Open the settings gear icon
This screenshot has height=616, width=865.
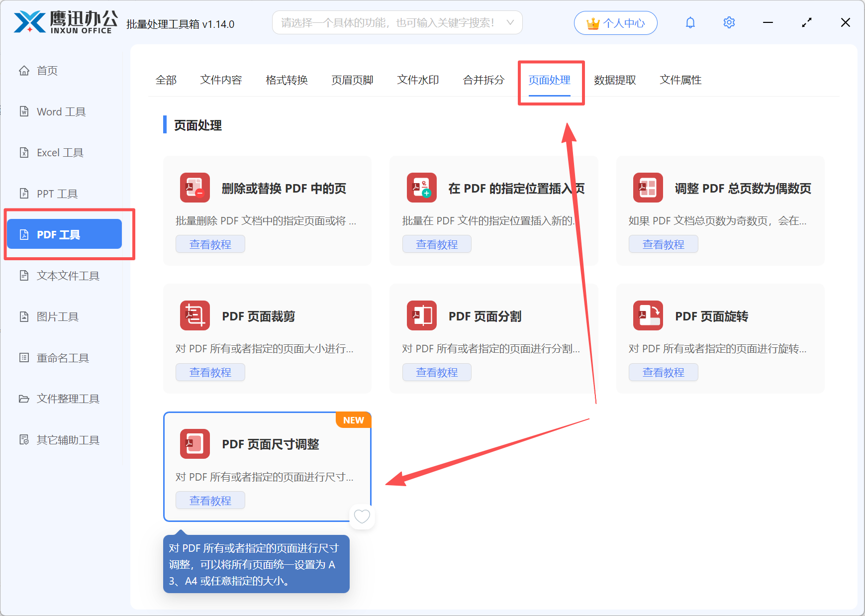[x=729, y=22]
